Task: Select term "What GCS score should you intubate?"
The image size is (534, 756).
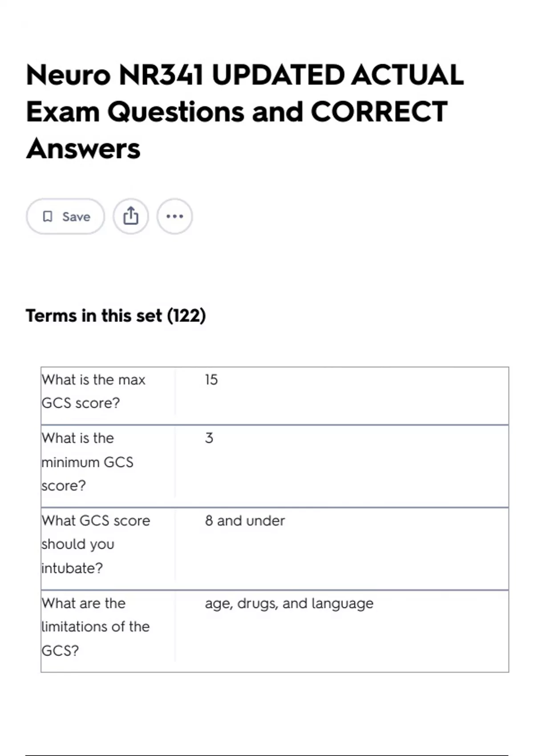Action: pyautogui.click(x=96, y=544)
